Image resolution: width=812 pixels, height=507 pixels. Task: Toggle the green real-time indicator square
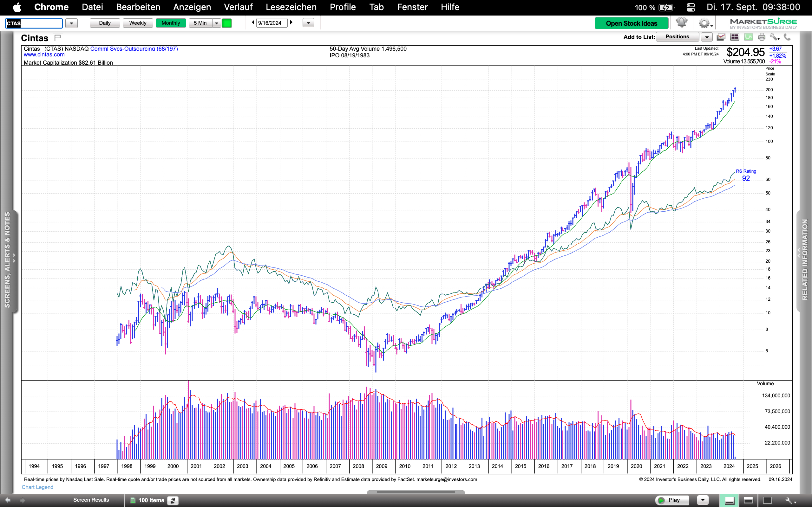(227, 23)
